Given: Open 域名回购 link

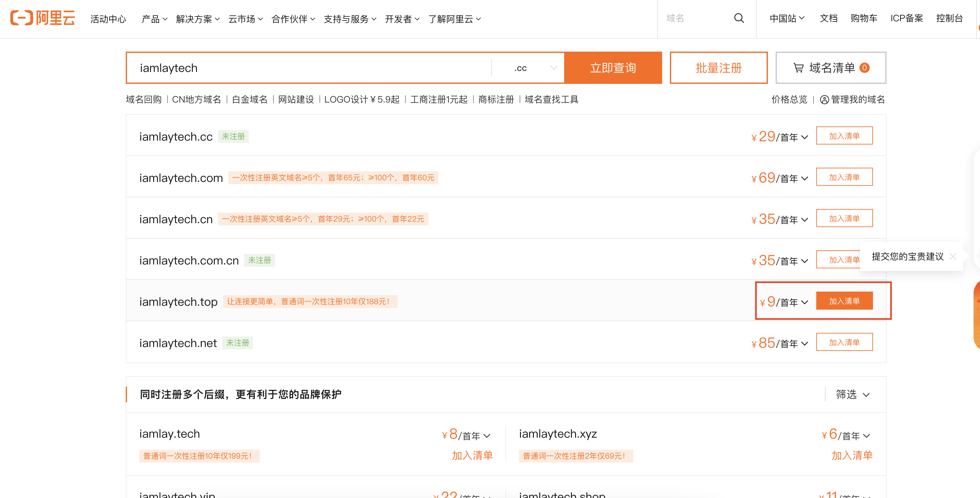Looking at the screenshot, I should (x=144, y=99).
